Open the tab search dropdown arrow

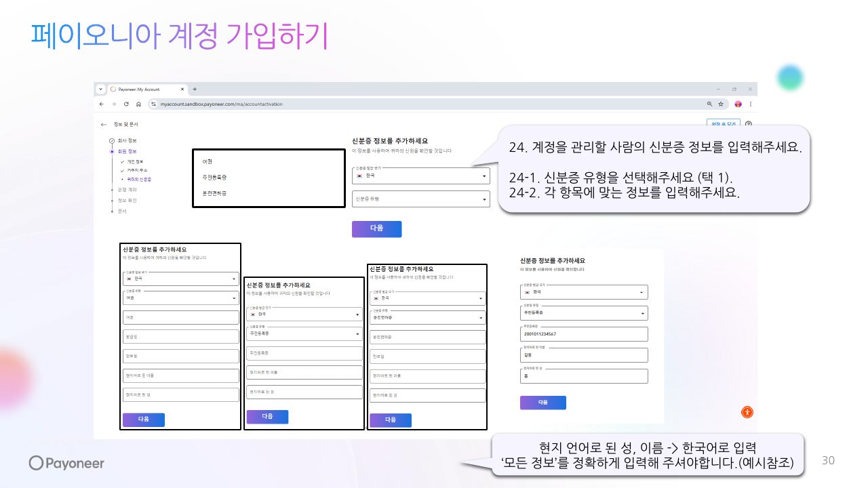pyautogui.click(x=100, y=89)
